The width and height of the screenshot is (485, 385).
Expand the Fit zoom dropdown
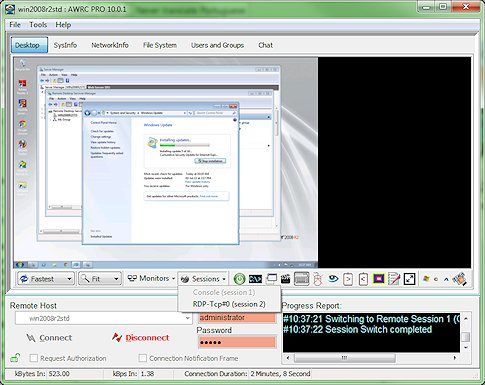99,279
